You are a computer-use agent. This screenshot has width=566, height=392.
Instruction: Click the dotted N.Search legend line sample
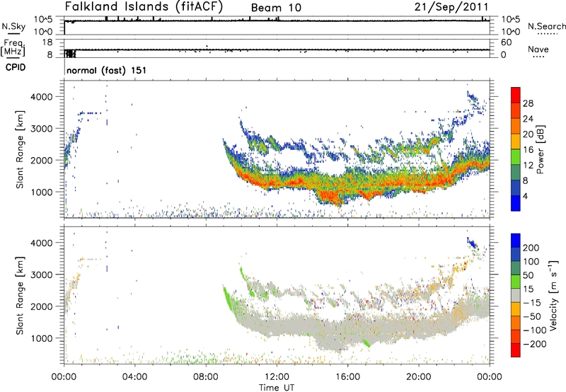click(547, 34)
